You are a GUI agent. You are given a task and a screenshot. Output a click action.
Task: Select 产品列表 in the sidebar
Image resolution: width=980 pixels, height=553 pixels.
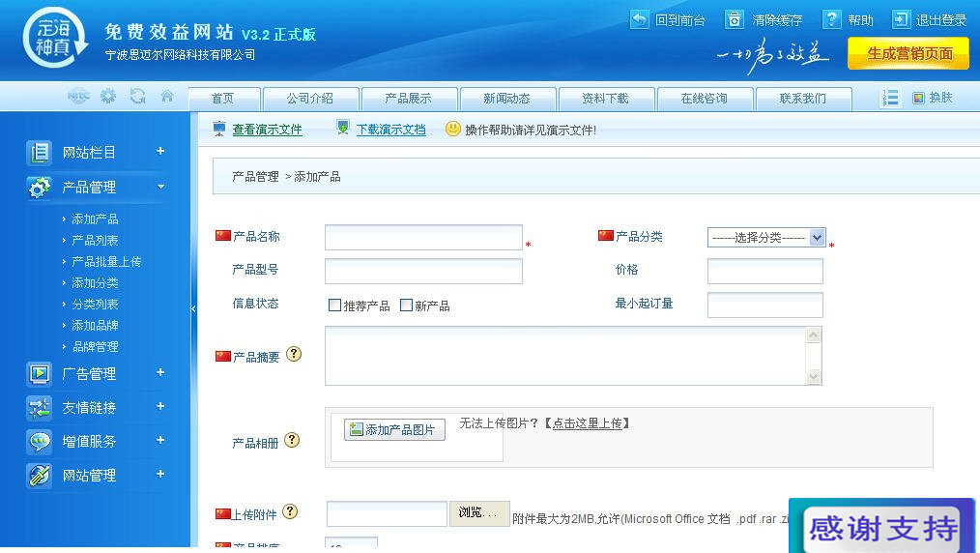click(95, 240)
